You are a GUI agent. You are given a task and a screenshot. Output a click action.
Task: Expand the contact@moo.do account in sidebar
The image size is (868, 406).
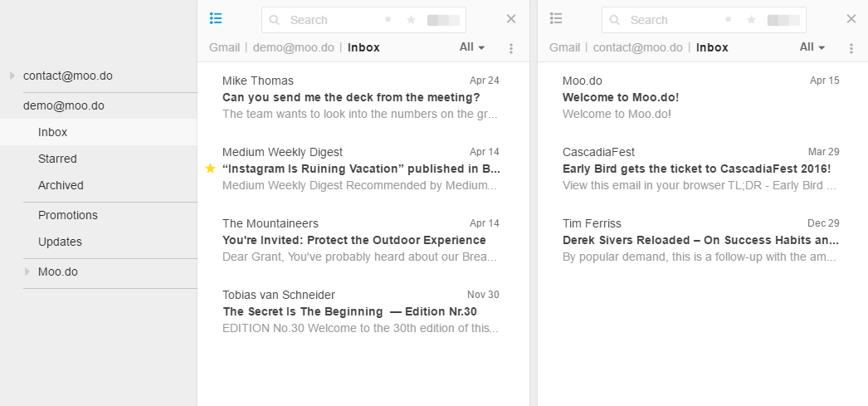12,76
